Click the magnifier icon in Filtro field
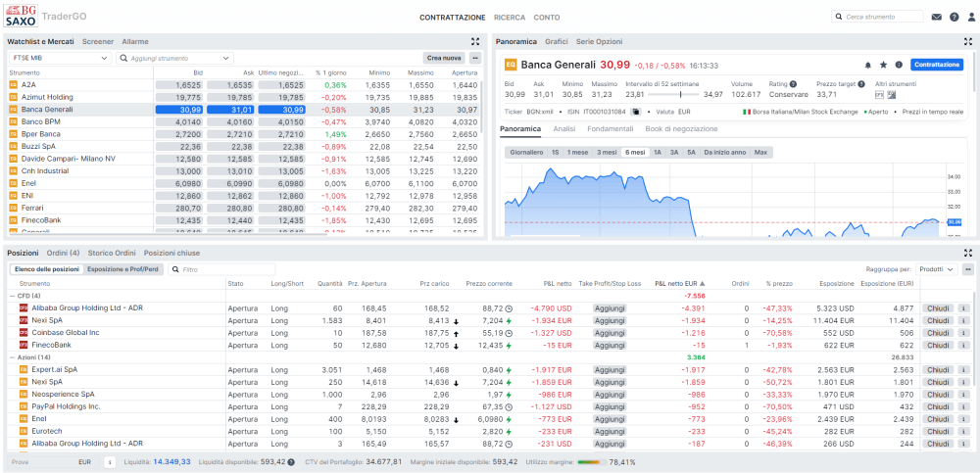This screenshot has width=980, height=473. point(174,269)
